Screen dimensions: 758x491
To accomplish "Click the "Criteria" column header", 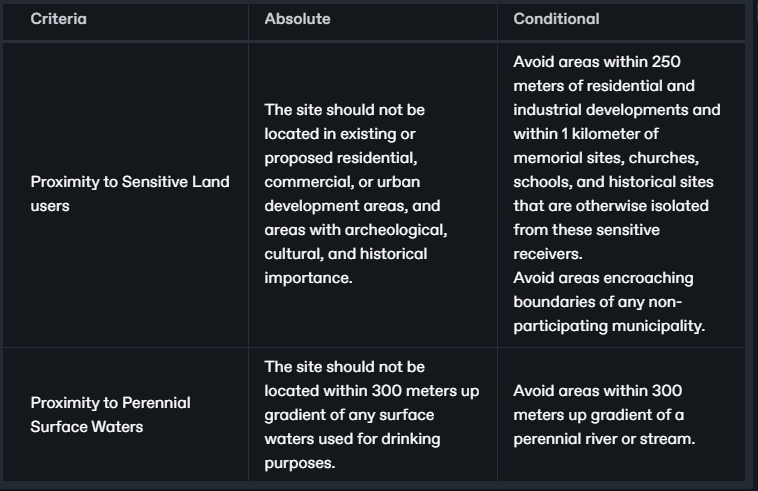I will click(58, 19).
